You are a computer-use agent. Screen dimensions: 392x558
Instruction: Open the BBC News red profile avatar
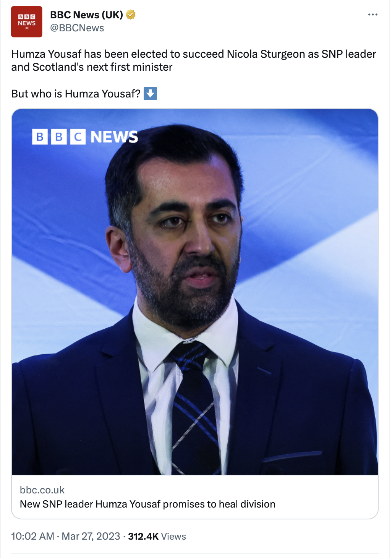point(27,22)
